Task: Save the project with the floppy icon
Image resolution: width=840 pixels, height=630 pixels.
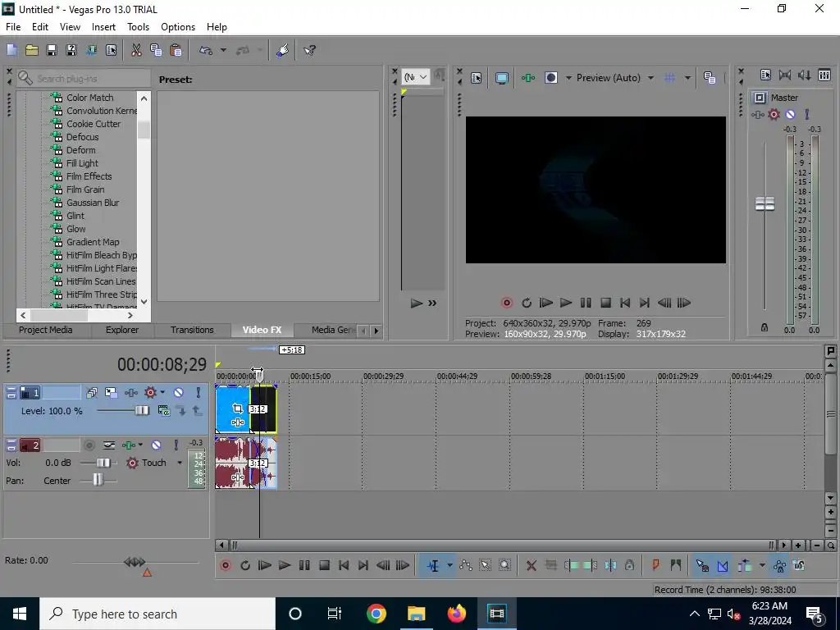Action: coord(52,50)
